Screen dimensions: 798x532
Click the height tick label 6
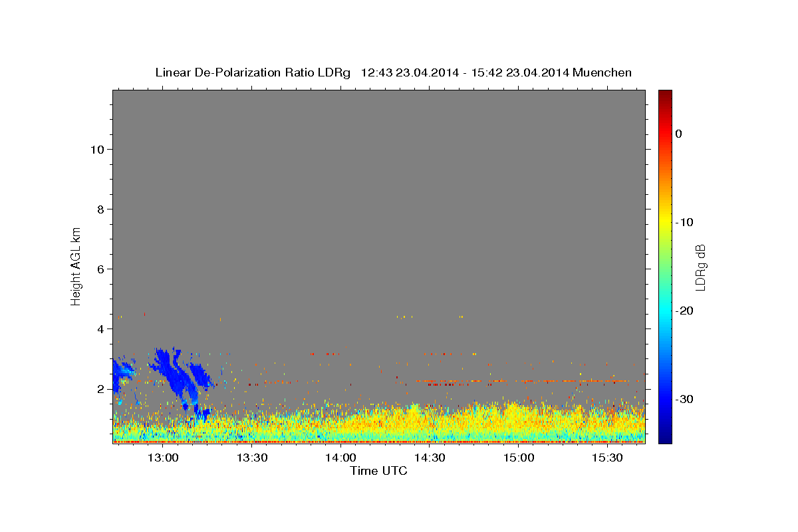[101, 269]
